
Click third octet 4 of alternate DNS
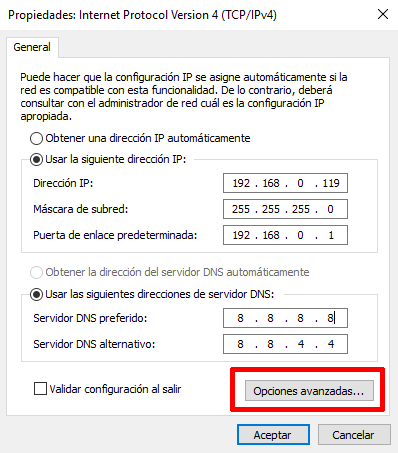pos(301,344)
